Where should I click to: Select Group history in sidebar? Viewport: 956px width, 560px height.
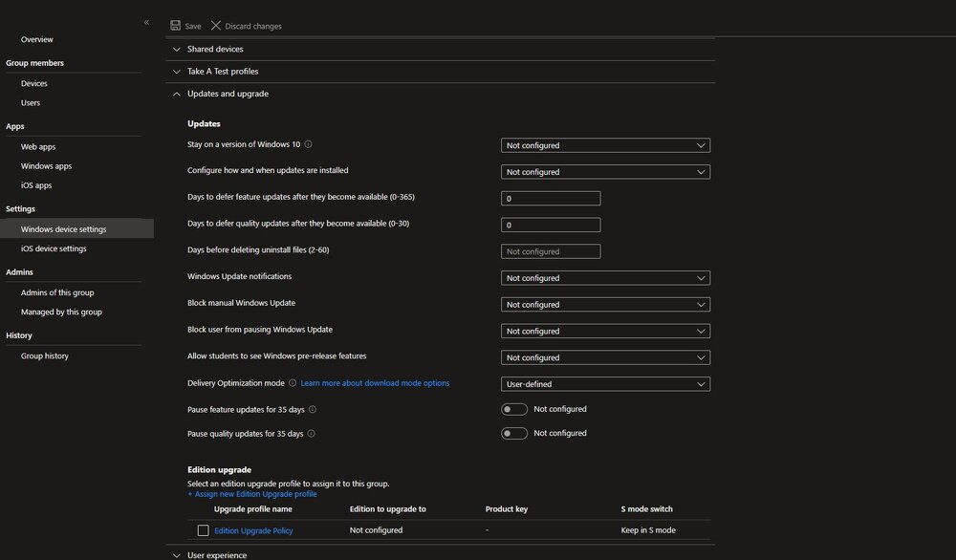point(45,355)
